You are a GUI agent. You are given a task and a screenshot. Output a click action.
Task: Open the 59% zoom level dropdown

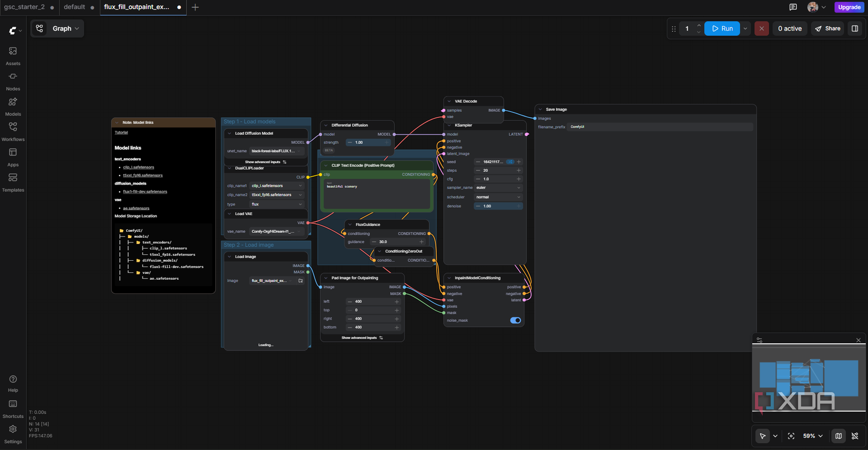(813, 436)
